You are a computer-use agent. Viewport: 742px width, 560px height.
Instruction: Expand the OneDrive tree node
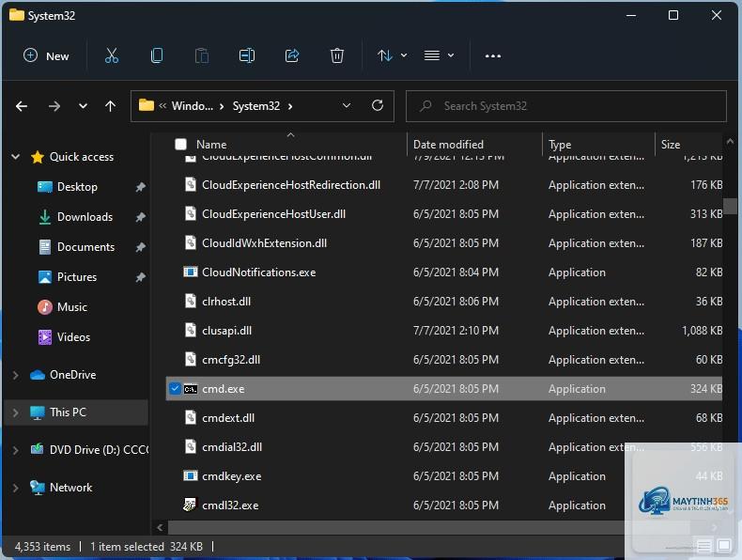(16, 375)
